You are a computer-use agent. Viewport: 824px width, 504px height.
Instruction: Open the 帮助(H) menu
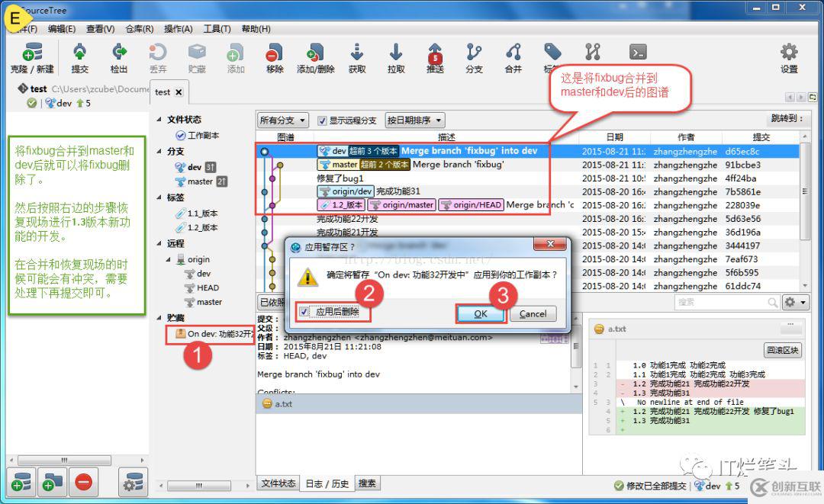pyautogui.click(x=256, y=29)
